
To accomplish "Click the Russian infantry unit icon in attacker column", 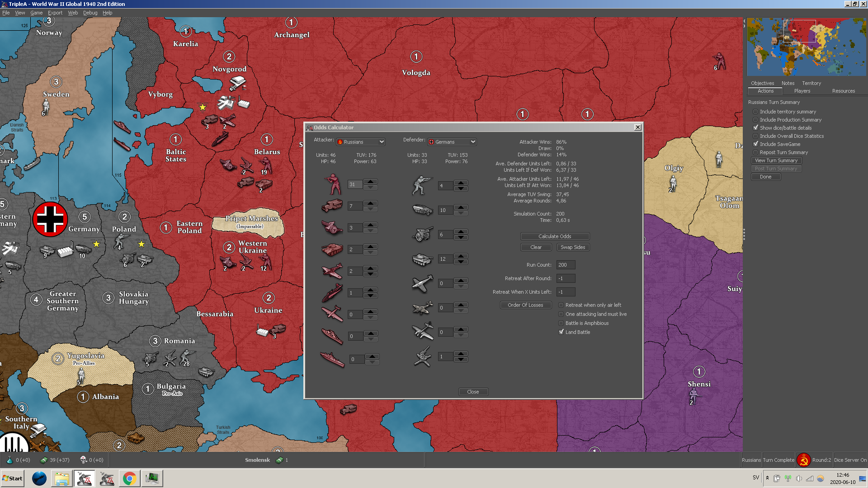I will coord(333,184).
